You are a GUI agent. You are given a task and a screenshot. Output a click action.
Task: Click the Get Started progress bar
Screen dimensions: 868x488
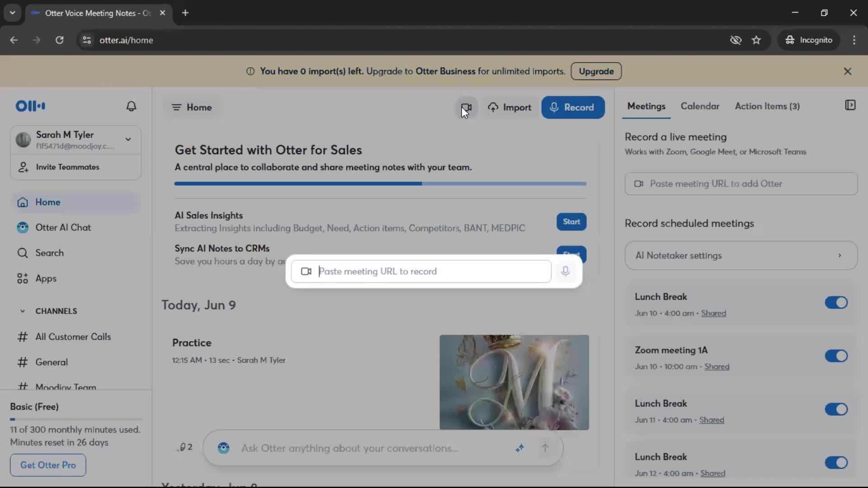click(x=380, y=183)
